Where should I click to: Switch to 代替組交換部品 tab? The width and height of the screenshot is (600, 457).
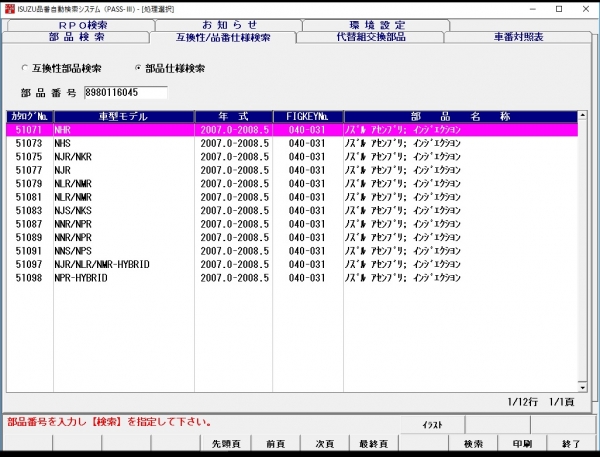pyautogui.click(x=370, y=37)
